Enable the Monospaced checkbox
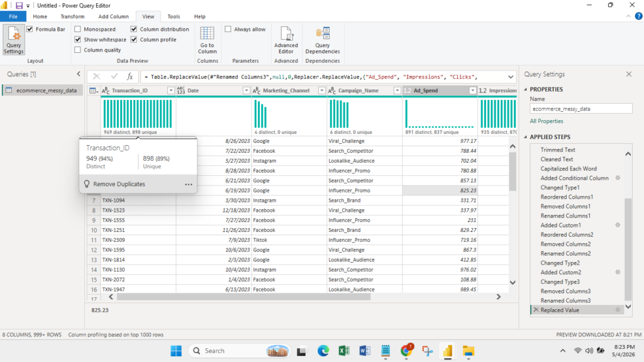 coord(77,29)
